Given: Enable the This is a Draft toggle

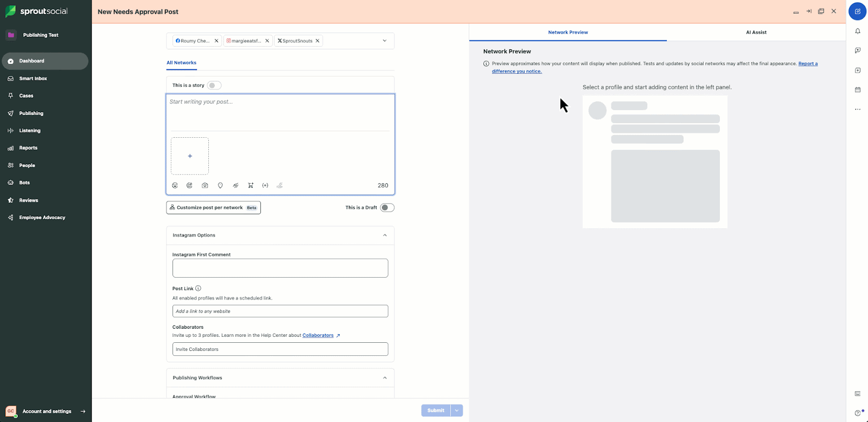Looking at the screenshot, I should click(387, 208).
